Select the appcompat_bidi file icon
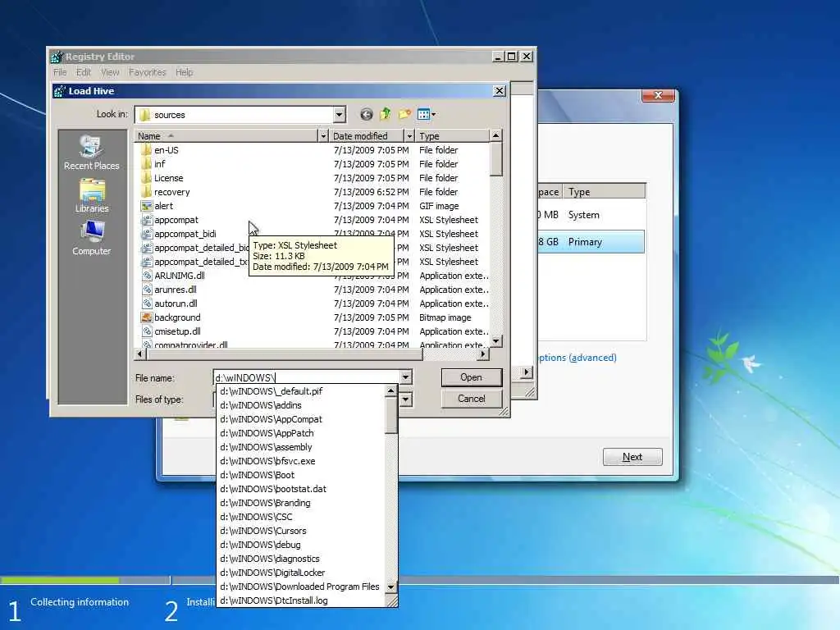This screenshot has height=630, width=840. pyautogui.click(x=147, y=234)
